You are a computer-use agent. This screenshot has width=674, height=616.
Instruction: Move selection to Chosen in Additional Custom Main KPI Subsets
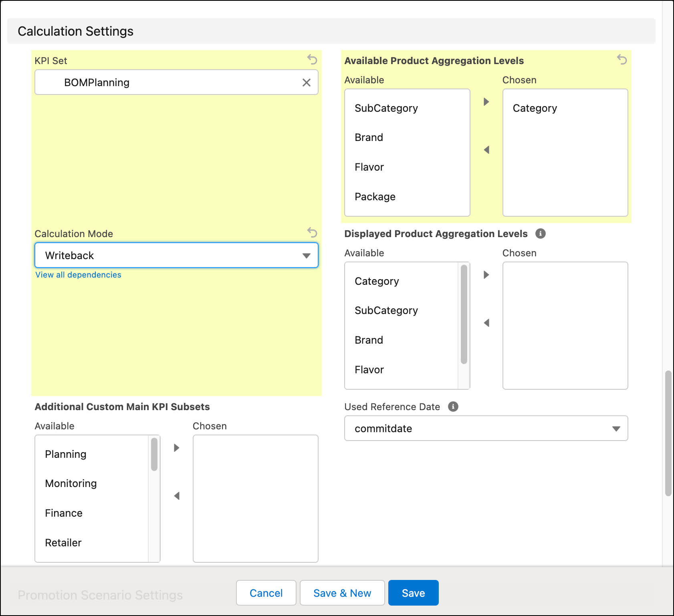177,448
